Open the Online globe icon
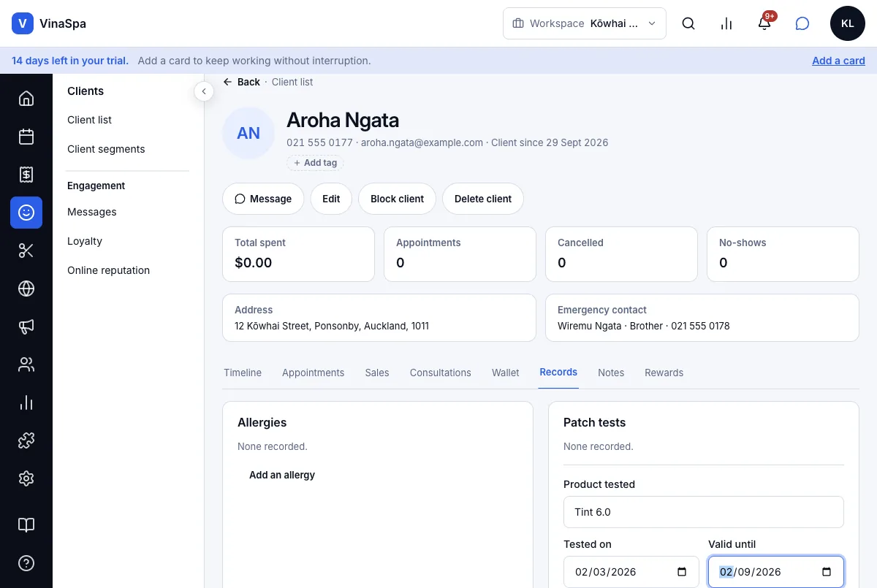Image resolution: width=877 pixels, height=588 pixels. [x=26, y=289]
